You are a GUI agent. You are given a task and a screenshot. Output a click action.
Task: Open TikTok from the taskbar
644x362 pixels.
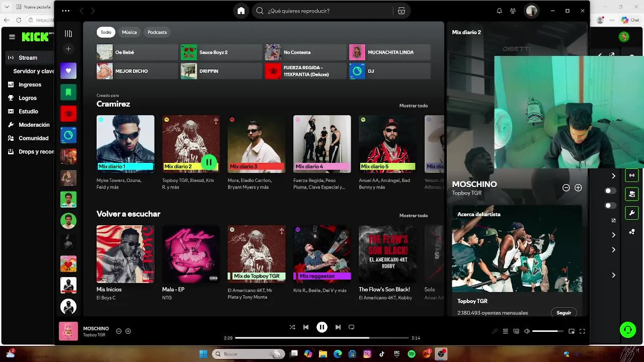(x=382, y=354)
